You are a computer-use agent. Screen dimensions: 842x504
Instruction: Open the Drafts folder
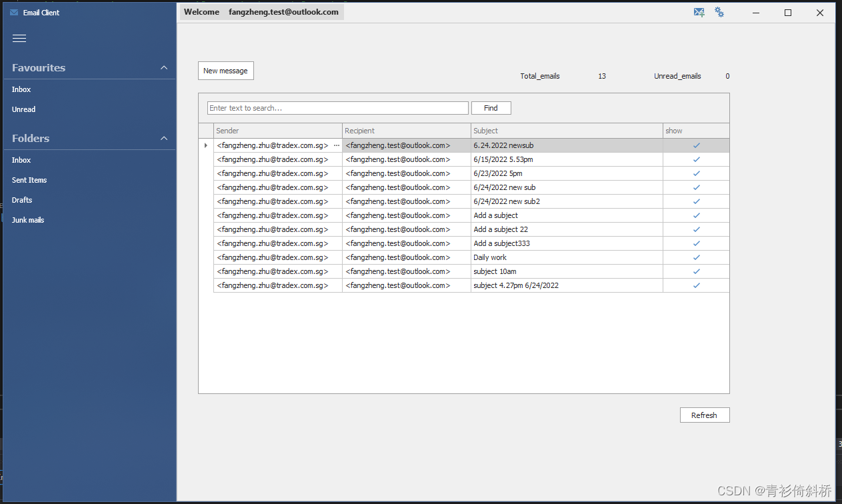tap(23, 199)
